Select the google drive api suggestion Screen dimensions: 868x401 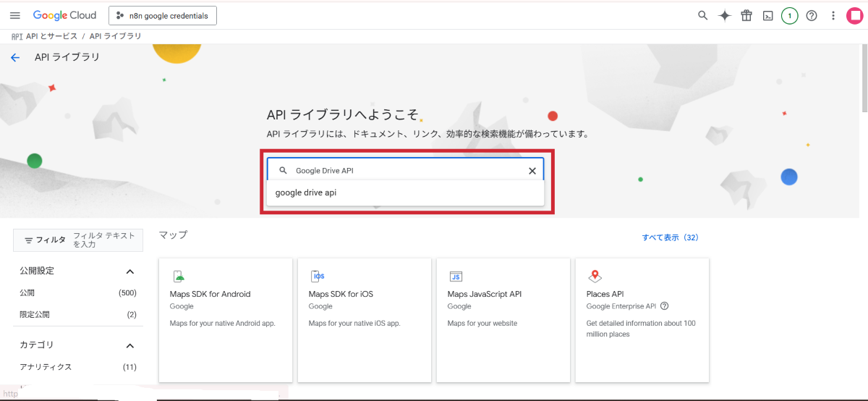[x=306, y=193]
